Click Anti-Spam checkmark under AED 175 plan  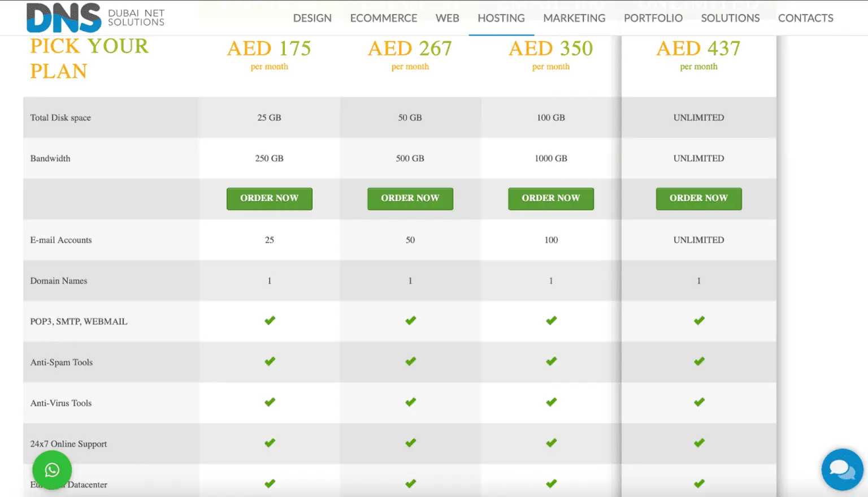(270, 361)
